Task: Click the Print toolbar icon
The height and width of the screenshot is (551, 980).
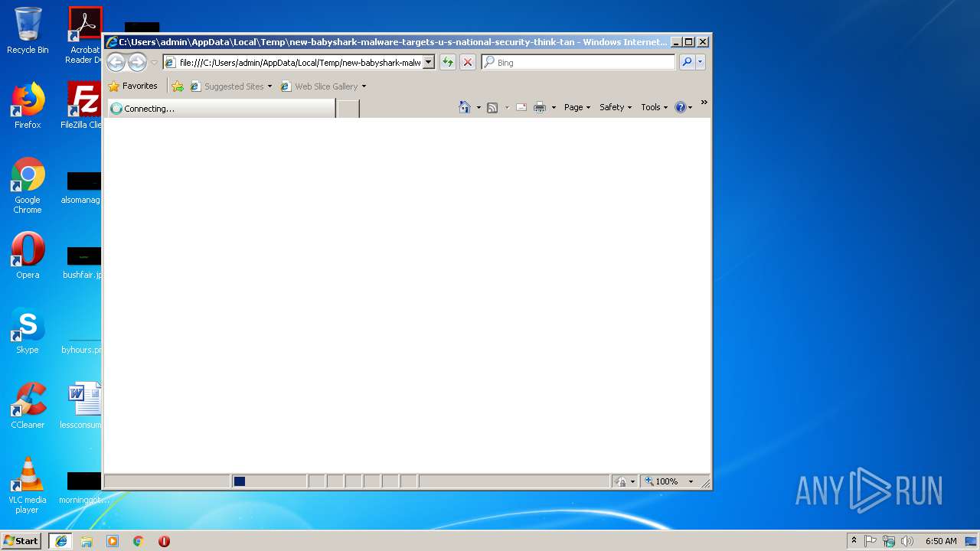Action: tap(540, 108)
